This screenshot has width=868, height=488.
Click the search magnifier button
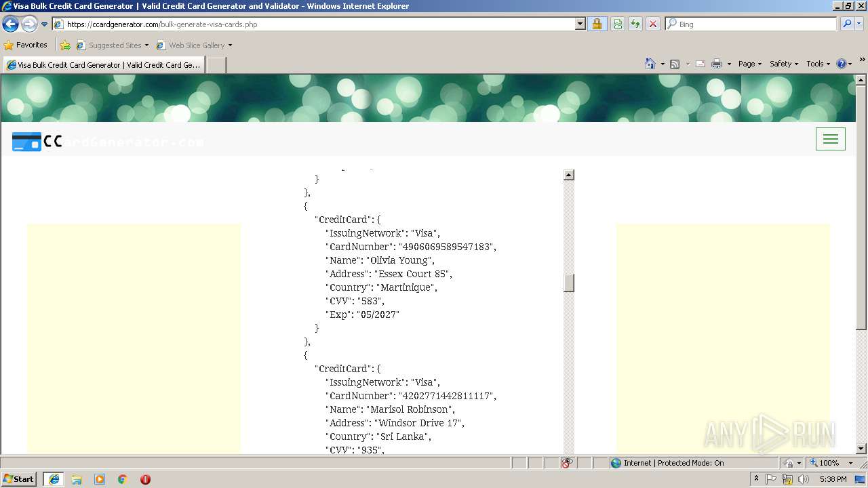tap(847, 24)
